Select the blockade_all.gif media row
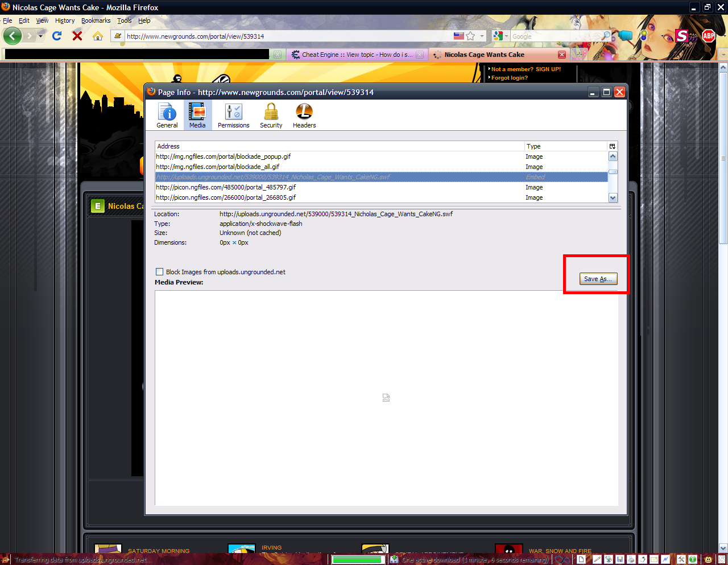Viewport: 728px width, 565px height. 381,167
